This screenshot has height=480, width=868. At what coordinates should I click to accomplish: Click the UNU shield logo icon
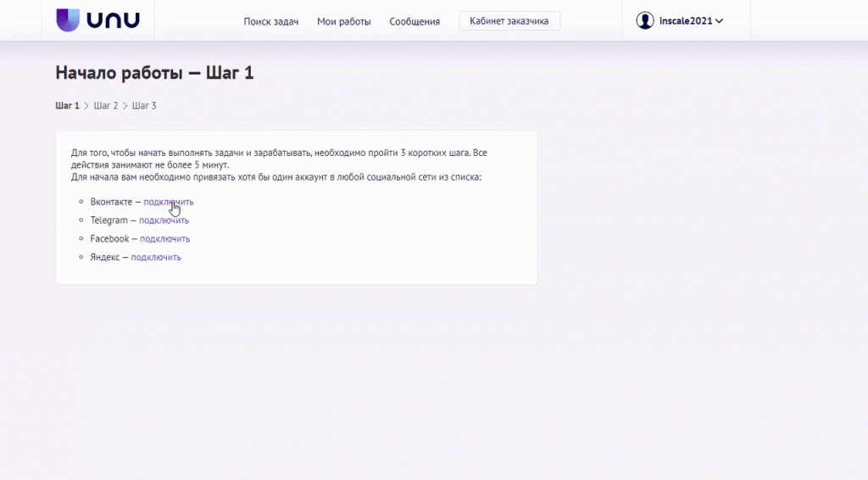[69, 20]
